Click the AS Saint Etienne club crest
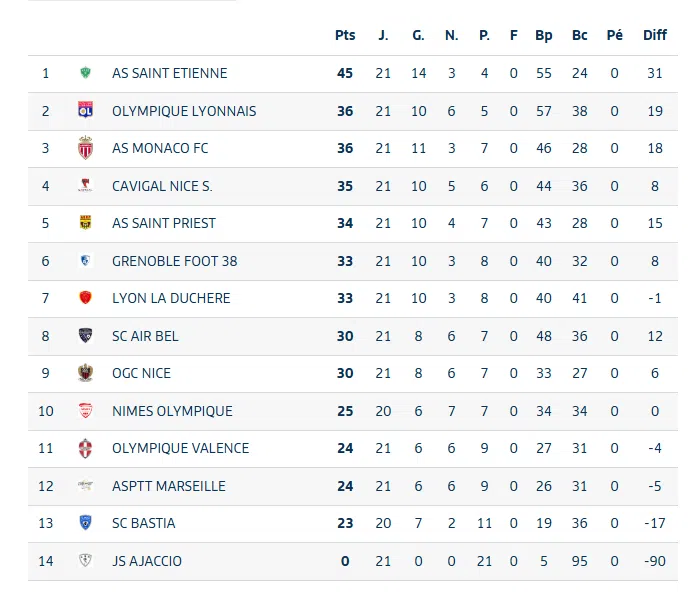This screenshot has width=691, height=592. tap(85, 73)
